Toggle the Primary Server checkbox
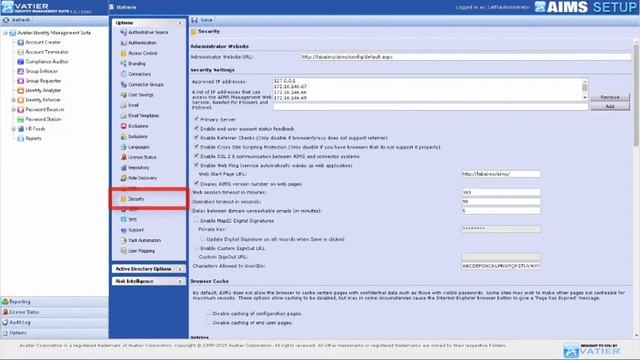640x360 pixels. 196,119
